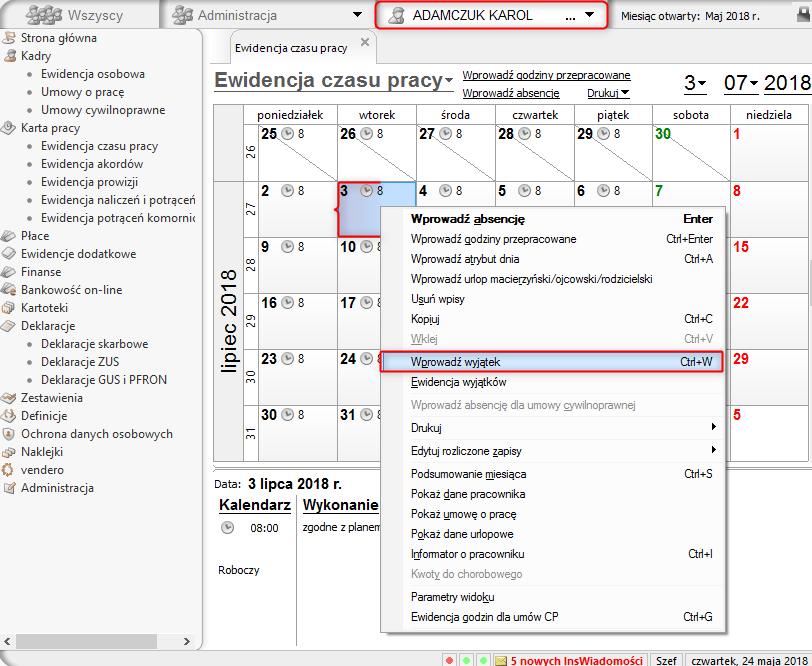Open the Ewidencja czasu pracy title dropdown arrow
Screen dimensions: 812x666
[x=448, y=80]
